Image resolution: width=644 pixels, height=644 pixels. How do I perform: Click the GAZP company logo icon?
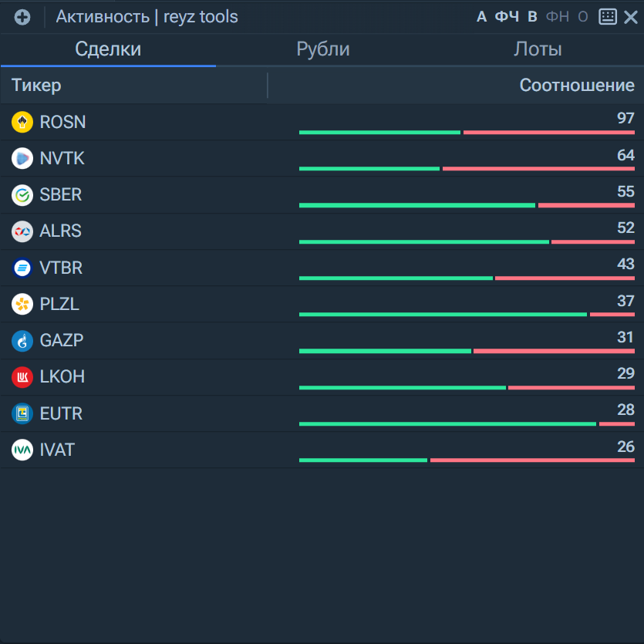22,340
